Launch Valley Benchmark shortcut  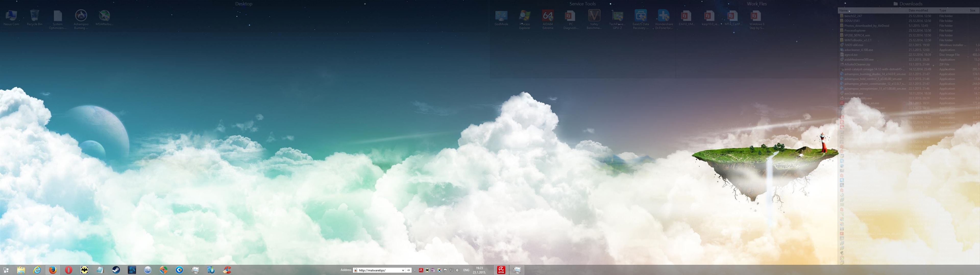(594, 16)
